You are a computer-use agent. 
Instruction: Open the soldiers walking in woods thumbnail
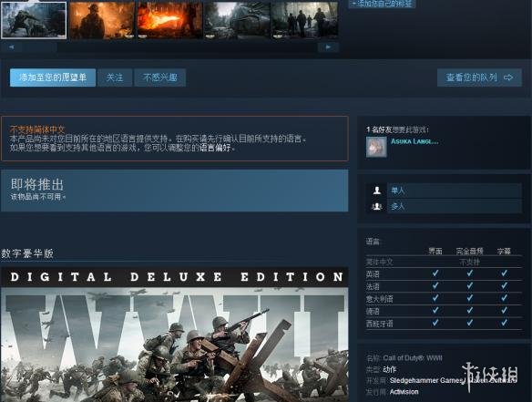pos(304,20)
